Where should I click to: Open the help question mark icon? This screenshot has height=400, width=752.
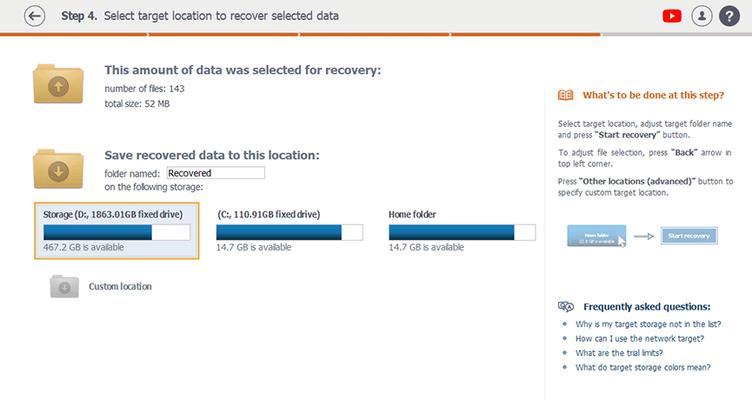(729, 16)
